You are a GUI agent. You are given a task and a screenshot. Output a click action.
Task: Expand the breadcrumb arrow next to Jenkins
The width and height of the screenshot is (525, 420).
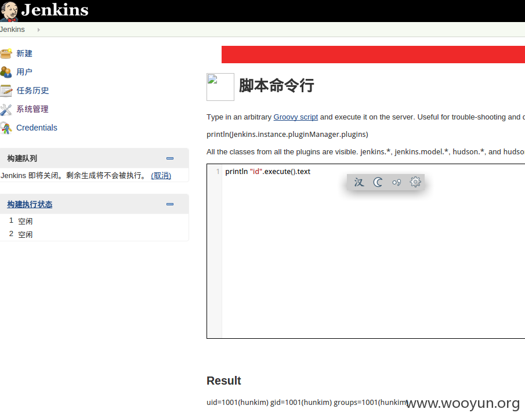coord(38,30)
